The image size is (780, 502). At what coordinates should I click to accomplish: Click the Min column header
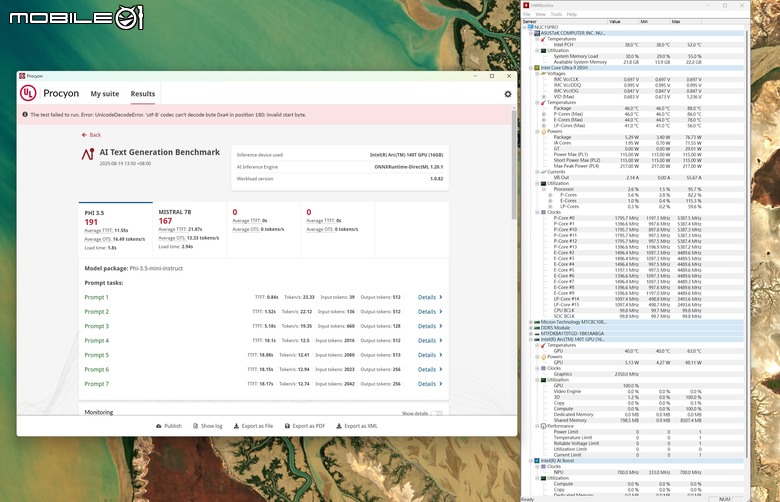[654, 22]
